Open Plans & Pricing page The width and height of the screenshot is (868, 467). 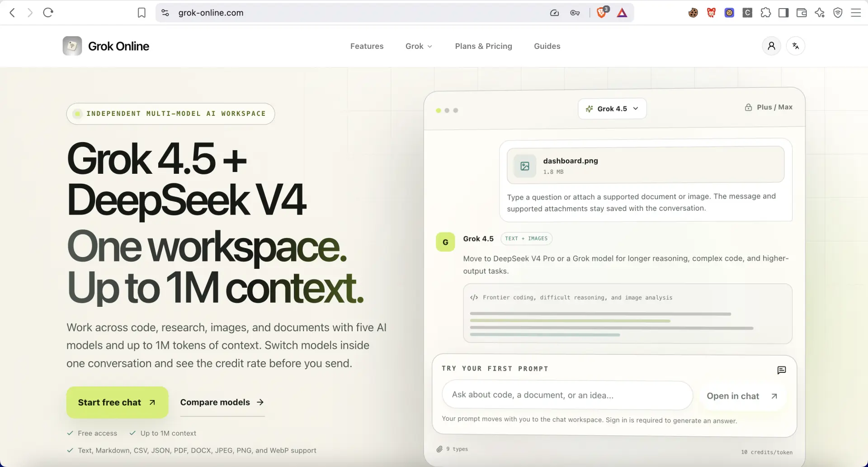click(483, 46)
